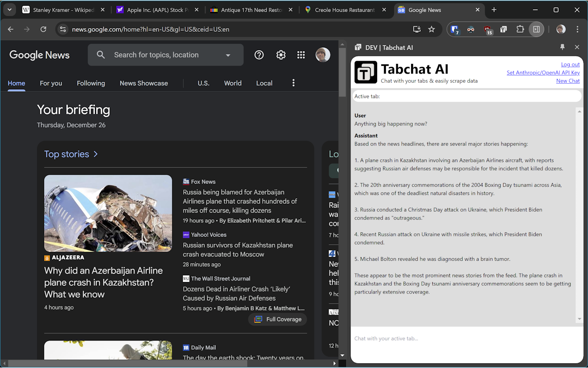The width and height of the screenshot is (588, 368).
Task: Open the Extensions puzzle menu
Action: tap(520, 29)
